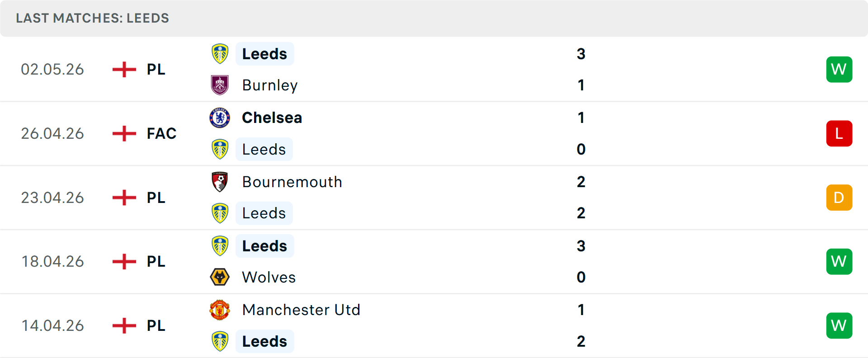Open the Burnley team link
The image size is (868, 358).
click(270, 85)
